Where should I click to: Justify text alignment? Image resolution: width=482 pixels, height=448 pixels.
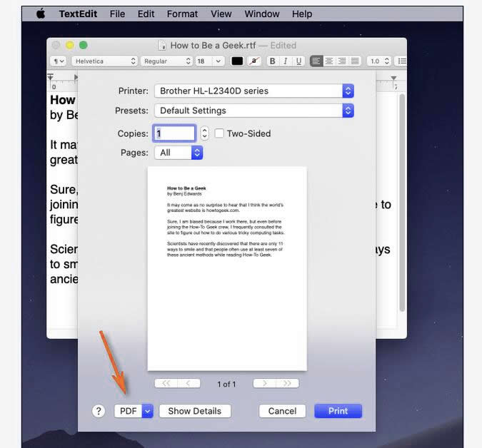click(x=355, y=61)
